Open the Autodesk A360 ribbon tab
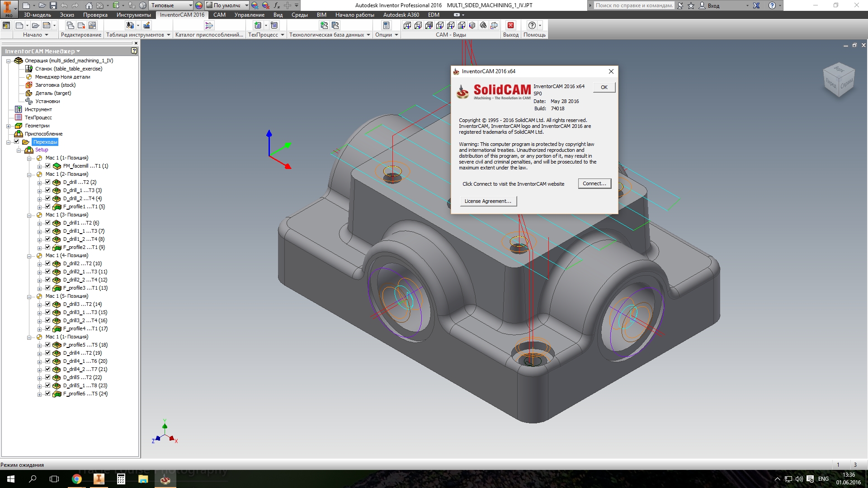868x488 pixels. click(401, 15)
